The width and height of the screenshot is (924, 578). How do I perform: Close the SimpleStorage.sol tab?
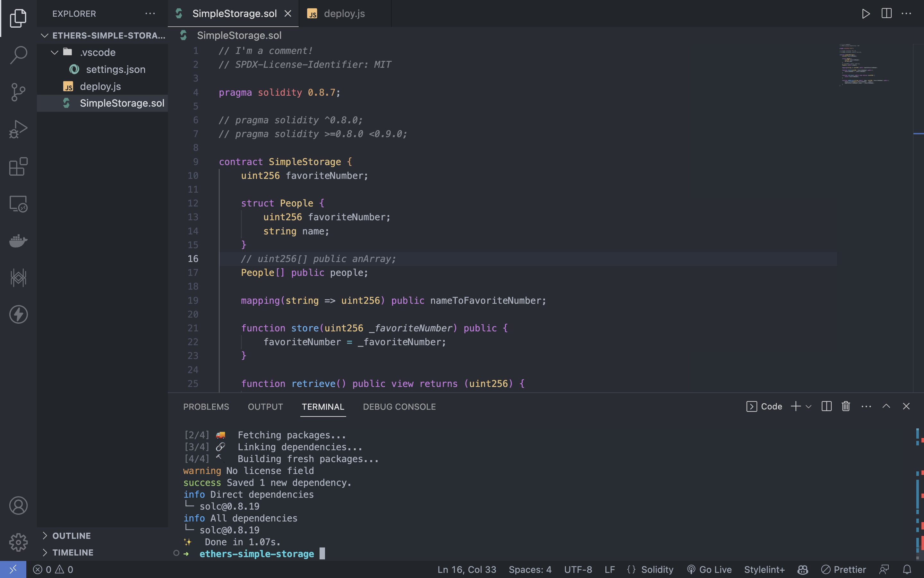point(288,14)
